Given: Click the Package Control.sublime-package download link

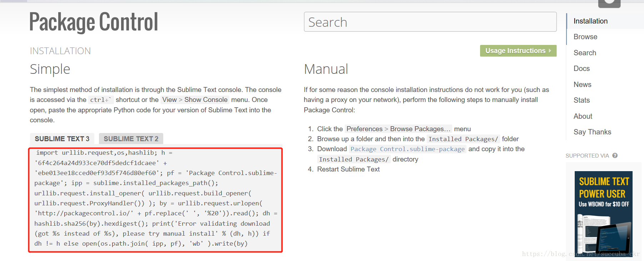Looking at the screenshot, I should (408, 149).
